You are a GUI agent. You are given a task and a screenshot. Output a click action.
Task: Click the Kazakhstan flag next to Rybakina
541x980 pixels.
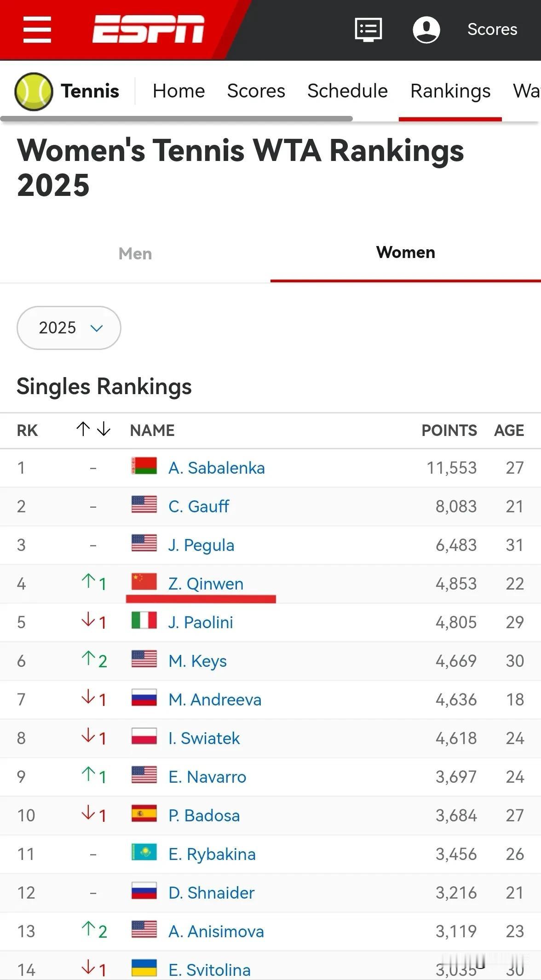[x=144, y=852]
